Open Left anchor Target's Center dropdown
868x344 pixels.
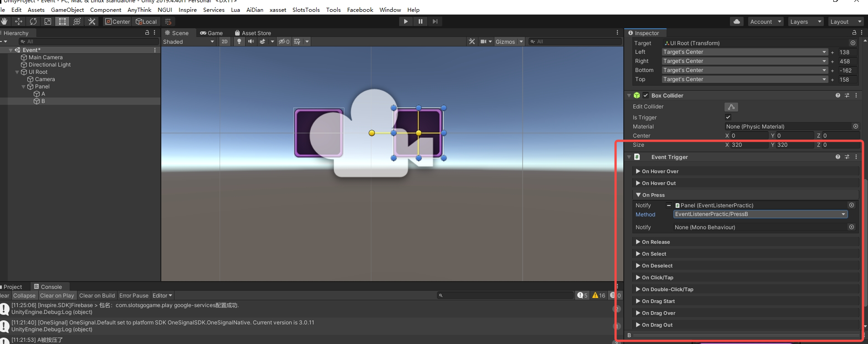pos(745,52)
